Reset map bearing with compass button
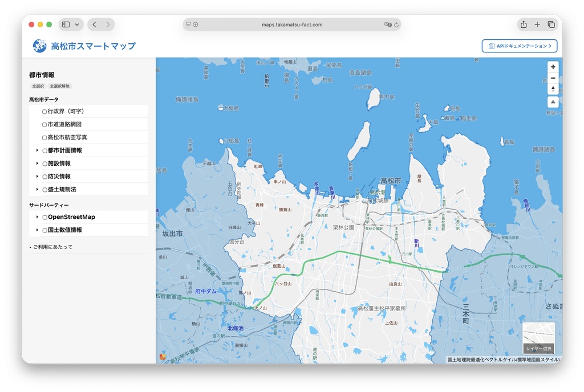Screen dimensions: 584x392 click(x=553, y=89)
